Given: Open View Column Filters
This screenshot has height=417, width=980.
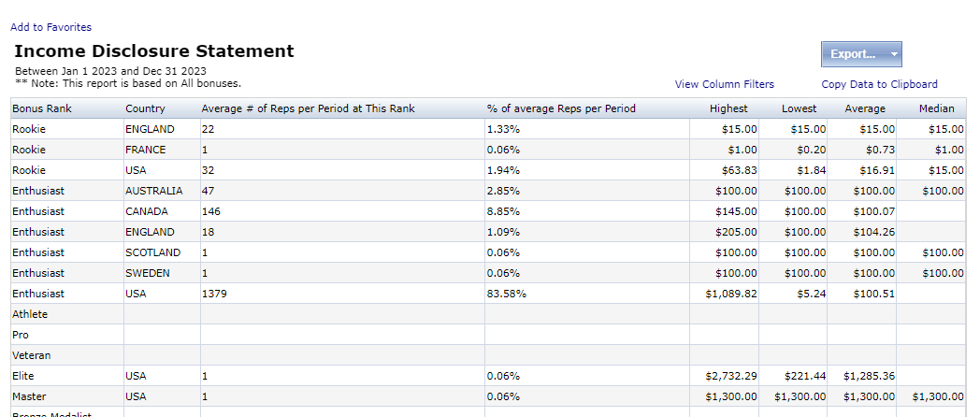Looking at the screenshot, I should 724,84.
